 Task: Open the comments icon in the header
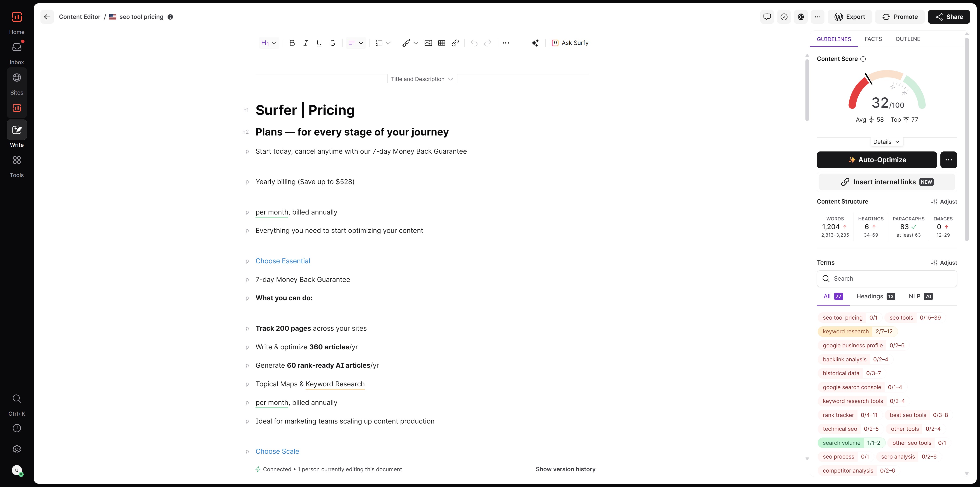pyautogui.click(x=767, y=17)
